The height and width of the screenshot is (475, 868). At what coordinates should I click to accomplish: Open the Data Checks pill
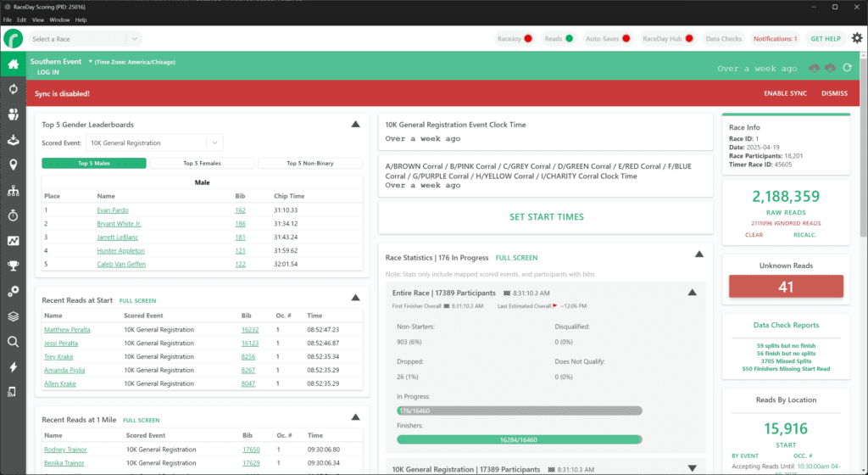[724, 39]
